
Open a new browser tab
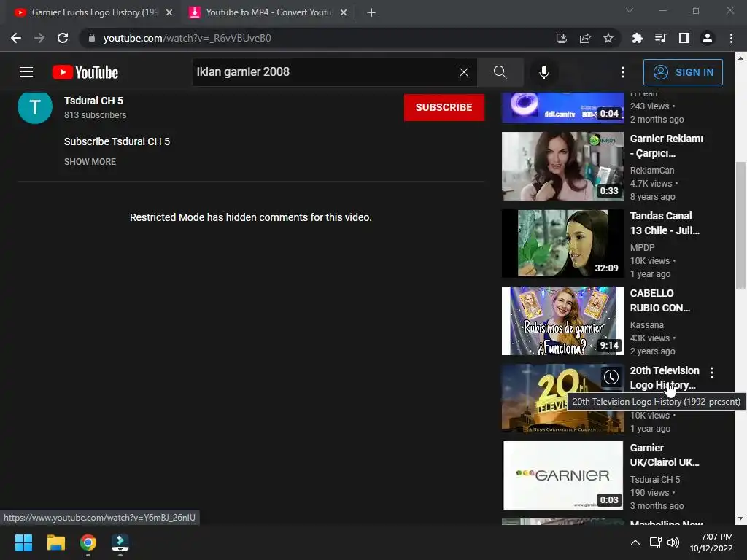(371, 12)
